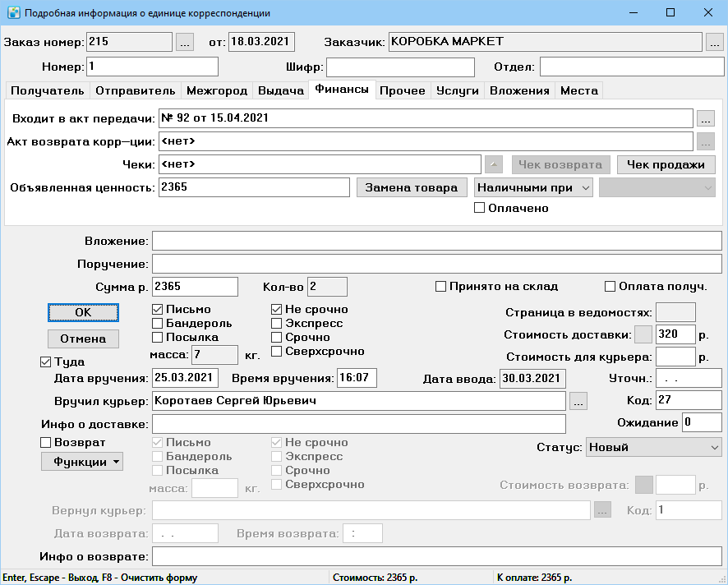Click the small button beside Стоимость доставки
Screen dimensions: 728x585
[643, 334]
